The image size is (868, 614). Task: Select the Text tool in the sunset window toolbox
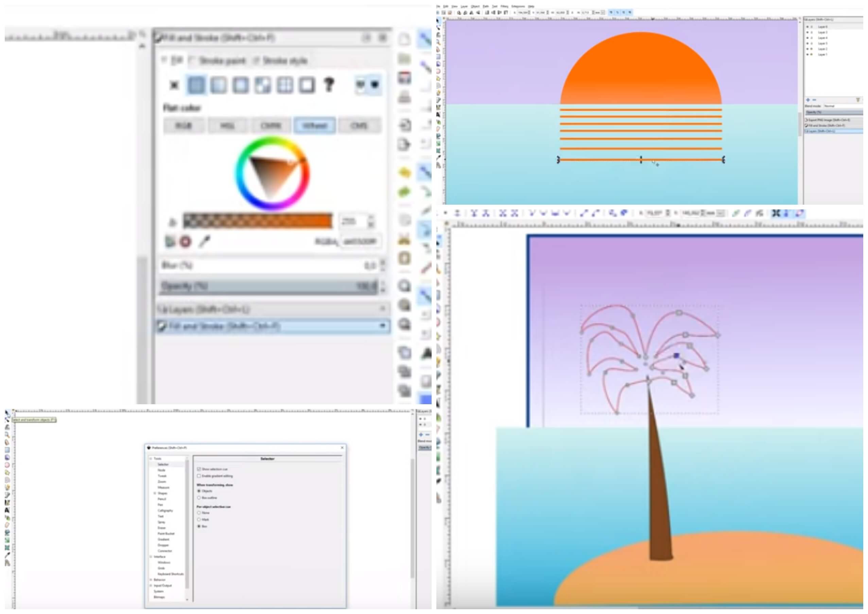coord(438,115)
